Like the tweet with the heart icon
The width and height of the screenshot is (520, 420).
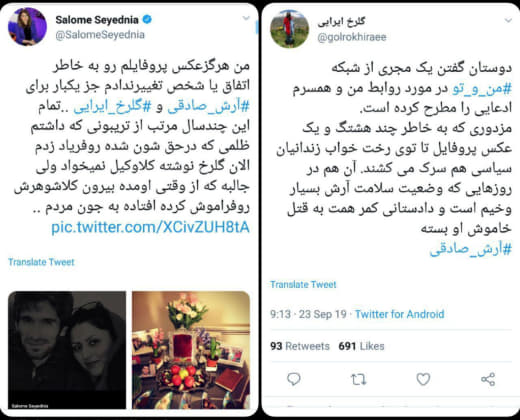pyautogui.click(x=423, y=379)
